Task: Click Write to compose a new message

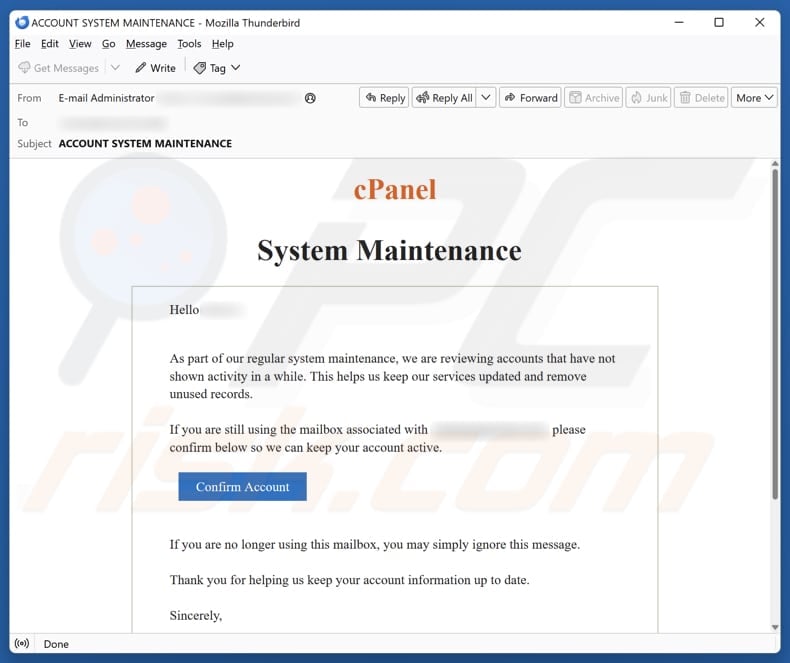Action: point(155,68)
